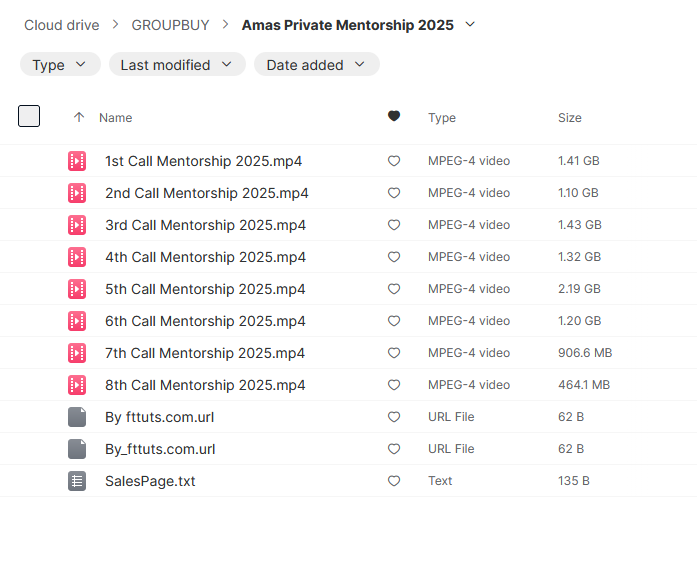Click the video icon of 1st Call Mentorship
Image resolution: width=697 pixels, height=569 pixels.
coord(77,161)
